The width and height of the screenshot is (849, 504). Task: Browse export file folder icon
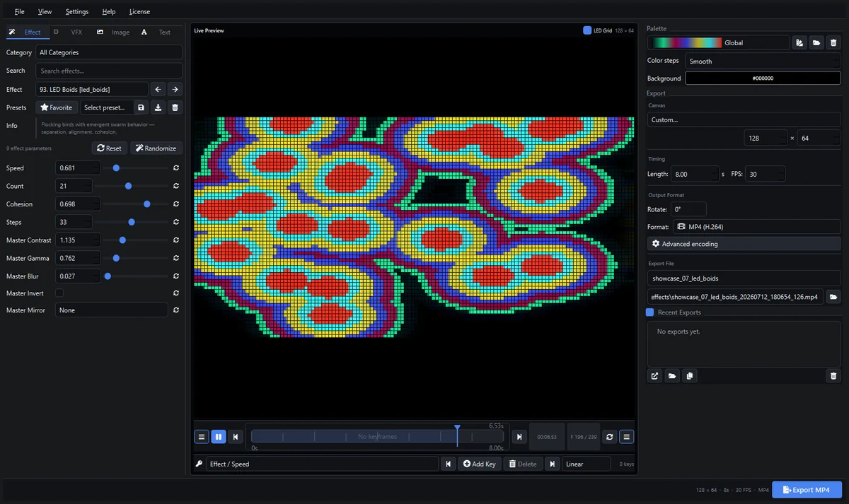(x=833, y=297)
